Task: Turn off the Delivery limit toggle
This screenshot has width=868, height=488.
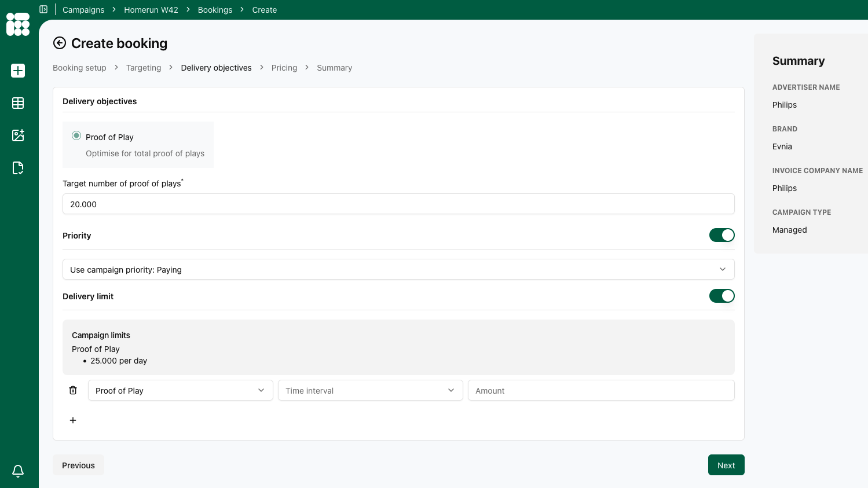Action: (x=722, y=296)
